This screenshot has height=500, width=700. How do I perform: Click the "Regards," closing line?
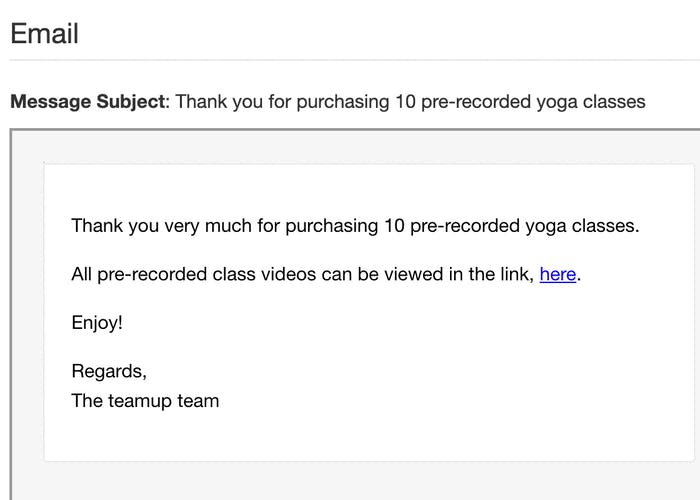point(109,371)
